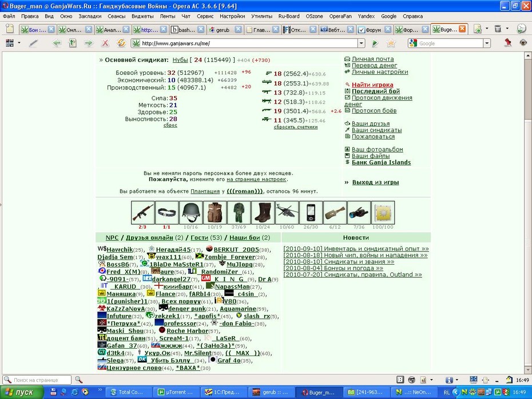Viewport: 532px width, 399px height.
Task: Open the mobile phone item icon
Action: tap(311, 212)
